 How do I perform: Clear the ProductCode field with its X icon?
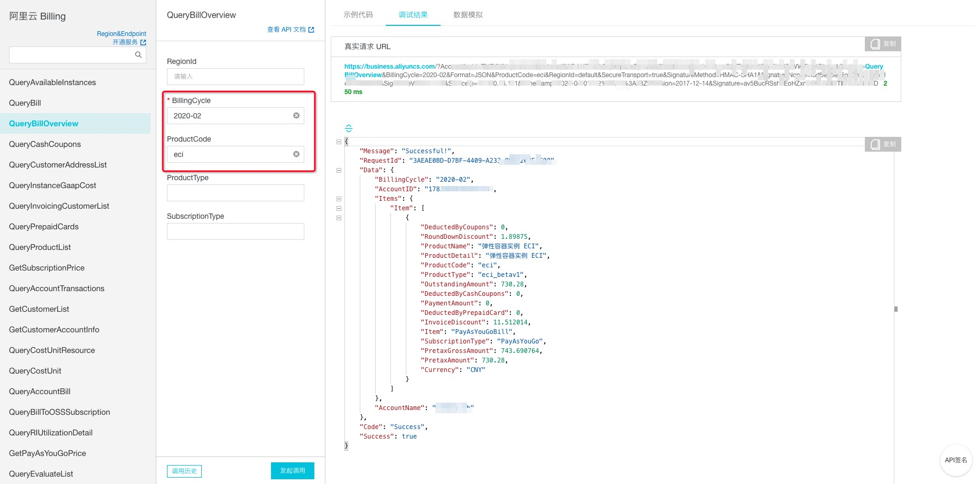click(296, 154)
